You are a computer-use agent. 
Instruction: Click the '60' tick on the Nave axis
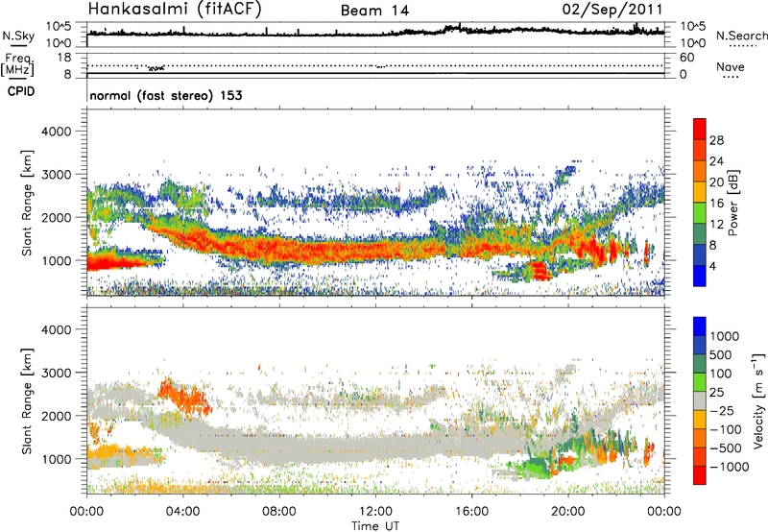click(x=686, y=58)
